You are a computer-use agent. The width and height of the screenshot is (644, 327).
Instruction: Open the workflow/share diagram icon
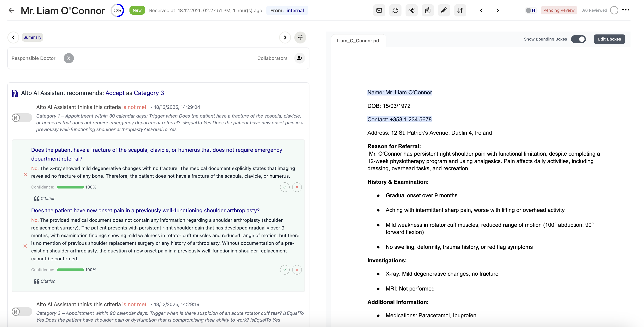point(411,10)
